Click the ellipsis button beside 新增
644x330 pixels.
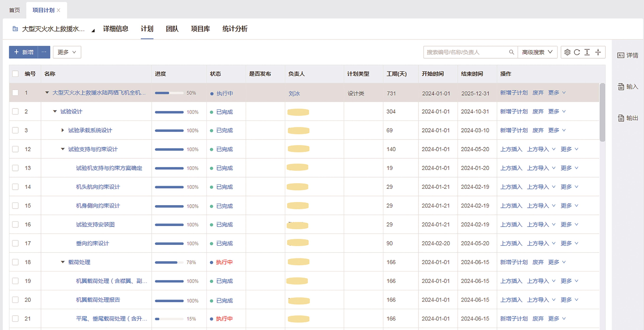tap(44, 52)
